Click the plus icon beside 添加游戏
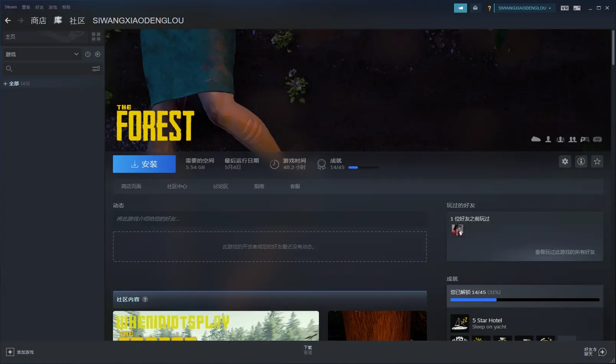Viewport: 616px width, 364px height. tap(10, 352)
